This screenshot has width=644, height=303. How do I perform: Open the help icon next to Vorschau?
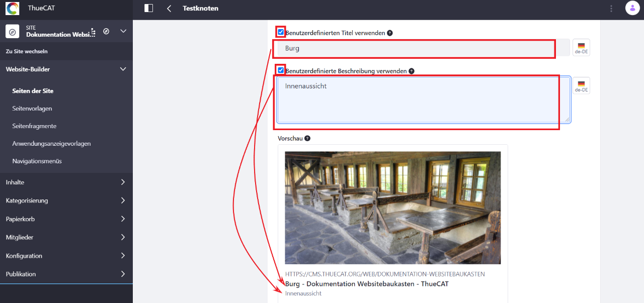coord(307,138)
